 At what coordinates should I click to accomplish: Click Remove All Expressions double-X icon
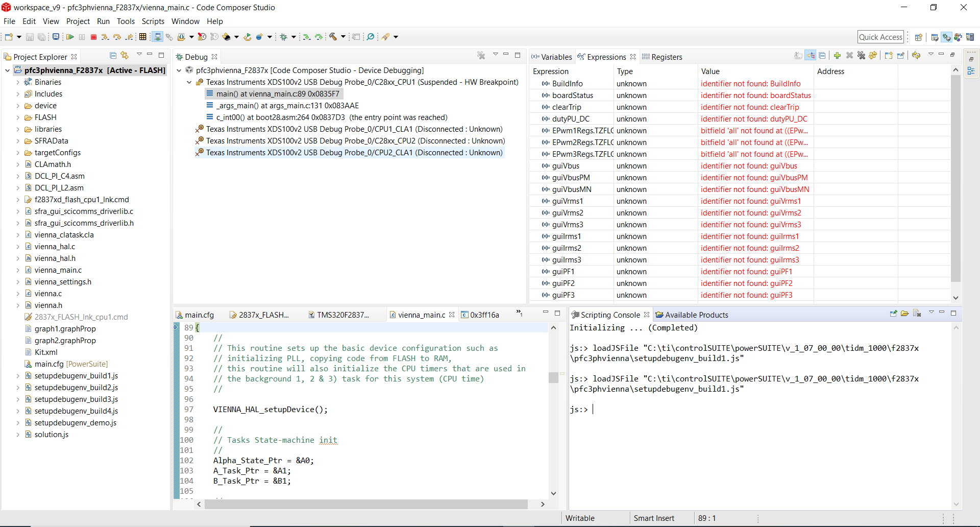(861, 56)
